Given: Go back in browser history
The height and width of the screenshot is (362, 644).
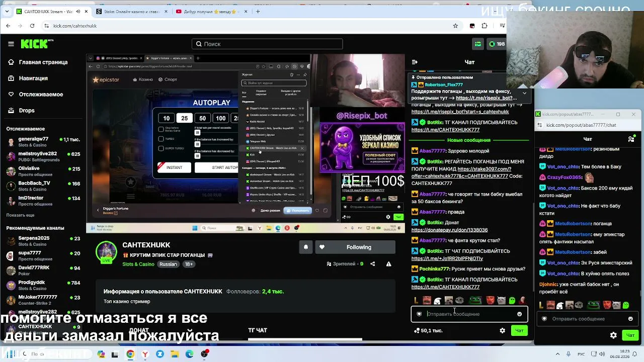Looking at the screenshot, I should [x=8, y=26].
